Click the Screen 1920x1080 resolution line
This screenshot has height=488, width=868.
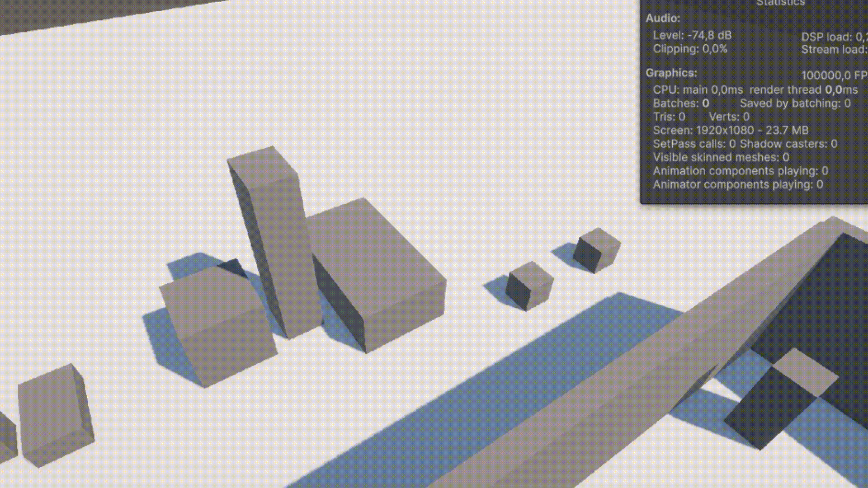730,131
